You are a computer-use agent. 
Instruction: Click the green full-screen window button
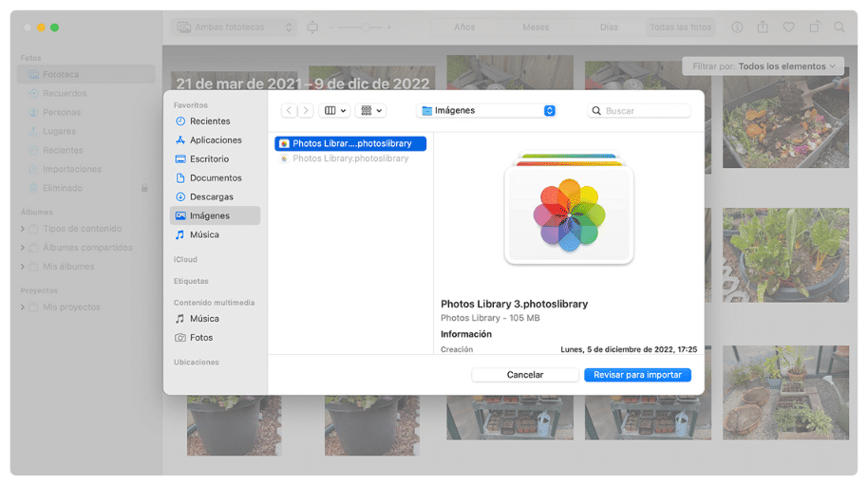[x=55, y=28]
